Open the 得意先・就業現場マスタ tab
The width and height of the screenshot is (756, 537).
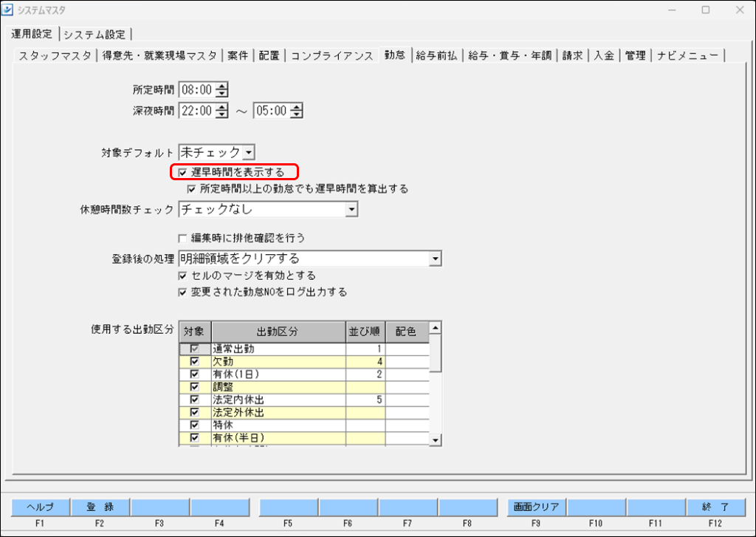pos(159,55)
